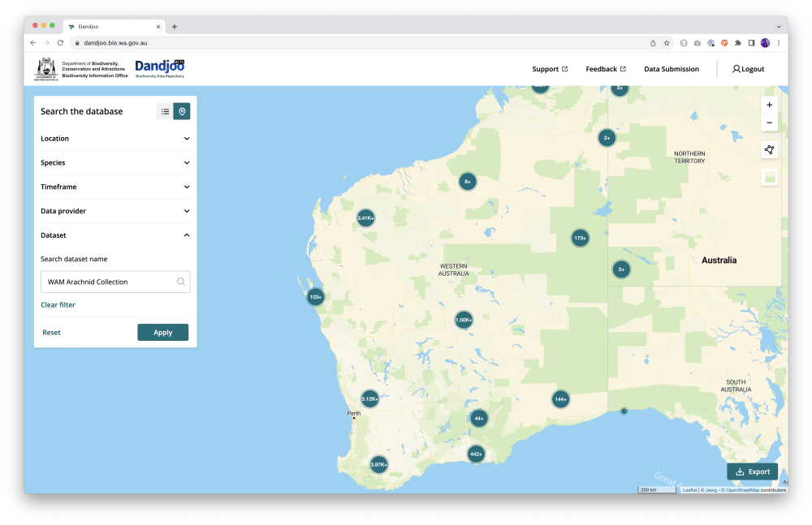
Task: Collapse the Dataset filter section
Action: click(x=115, y=235)
